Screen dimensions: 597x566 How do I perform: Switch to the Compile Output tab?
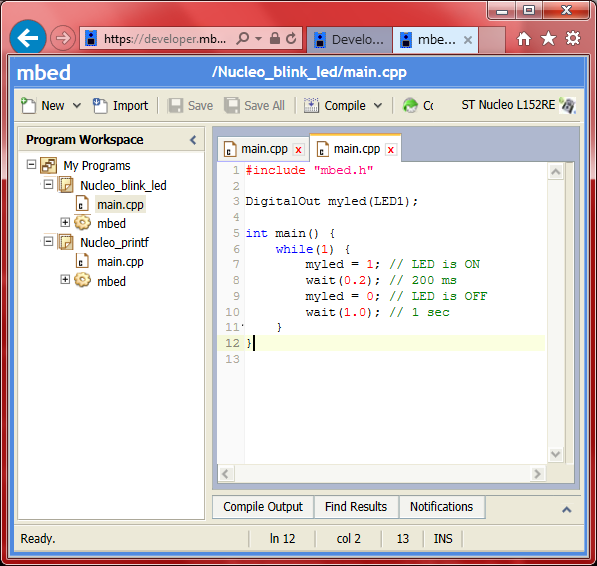click(x=263, y=507)
